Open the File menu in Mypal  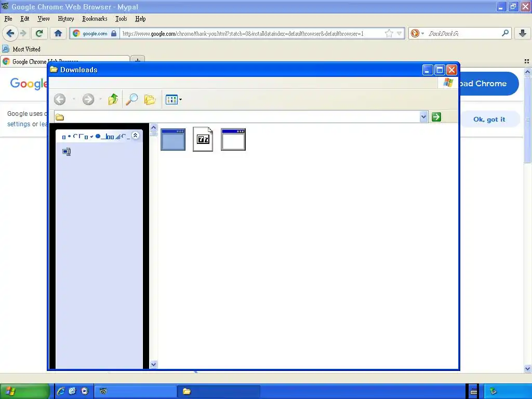click(8, 19)
